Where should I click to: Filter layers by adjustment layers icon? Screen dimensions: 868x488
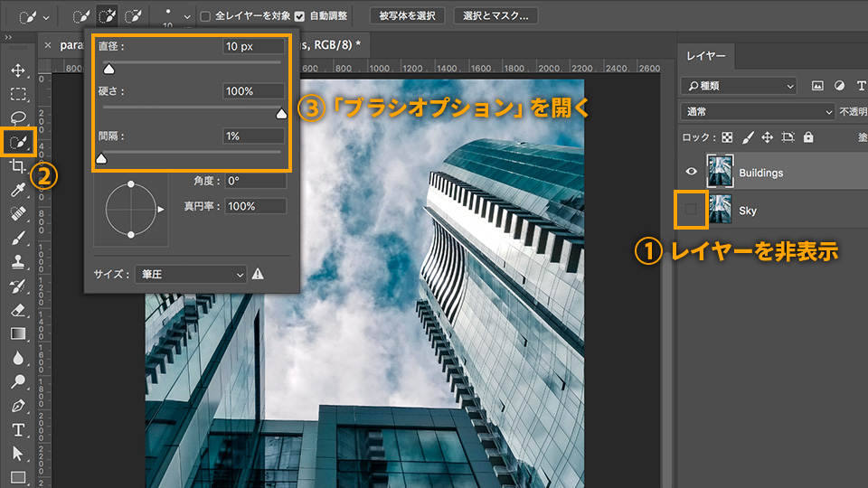coord(839,86)
